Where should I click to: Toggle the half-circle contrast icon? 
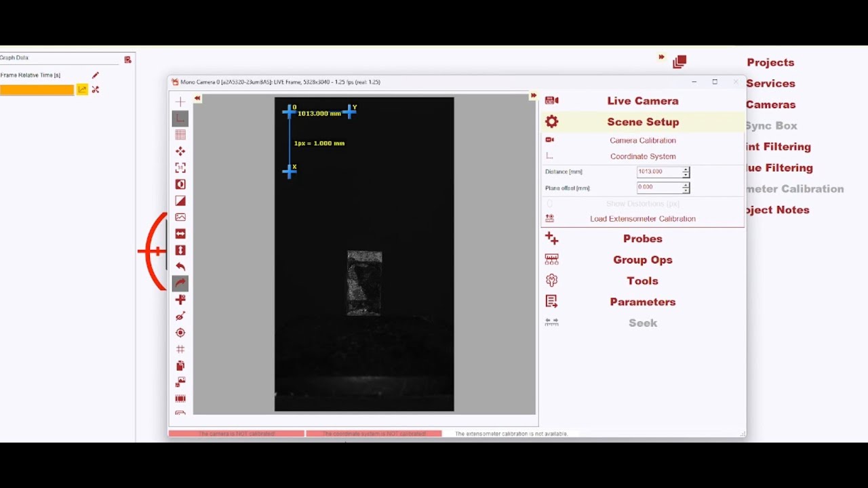click(180, 184)
